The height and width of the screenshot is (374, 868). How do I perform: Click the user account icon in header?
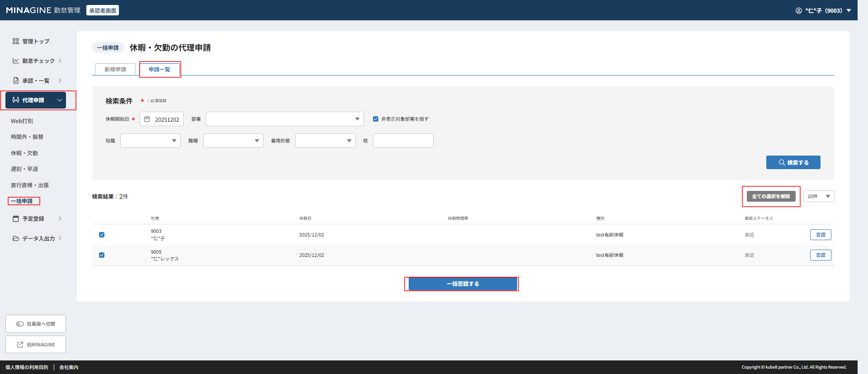click(x=799, y=10)
